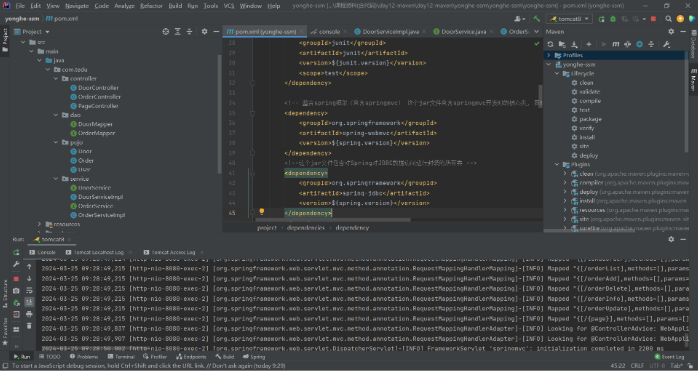Toggle the Favorites tool window sidebar button
This screenshot has width=698, height=371.
(x=5, y=331)
